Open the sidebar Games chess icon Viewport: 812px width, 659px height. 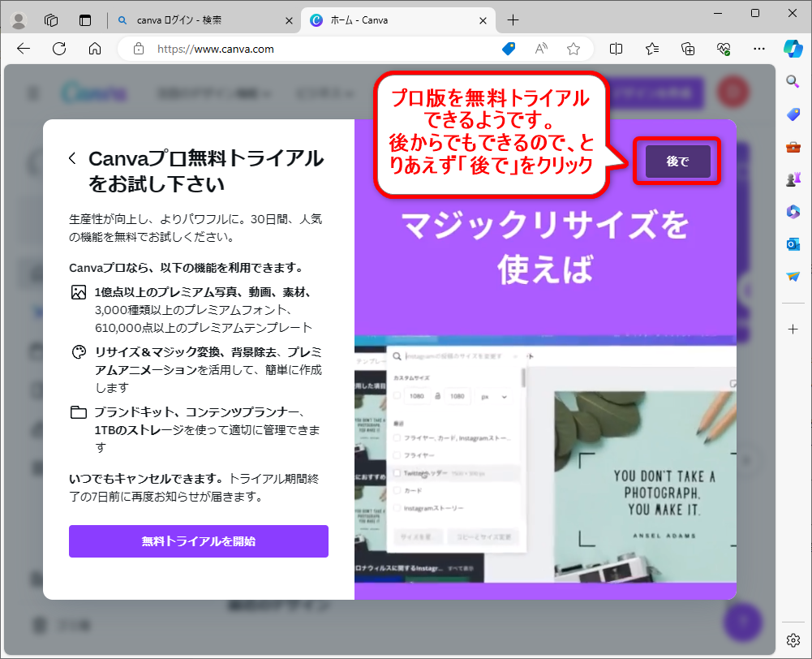793,179
